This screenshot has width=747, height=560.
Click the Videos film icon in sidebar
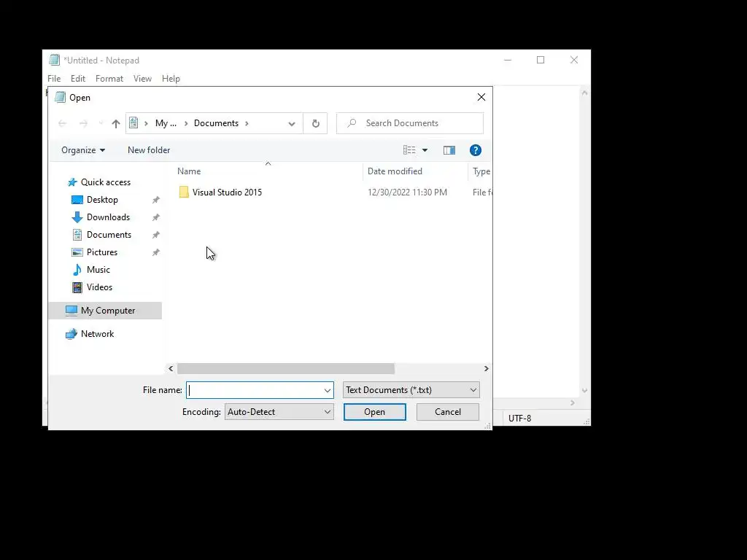coord(77,287)
